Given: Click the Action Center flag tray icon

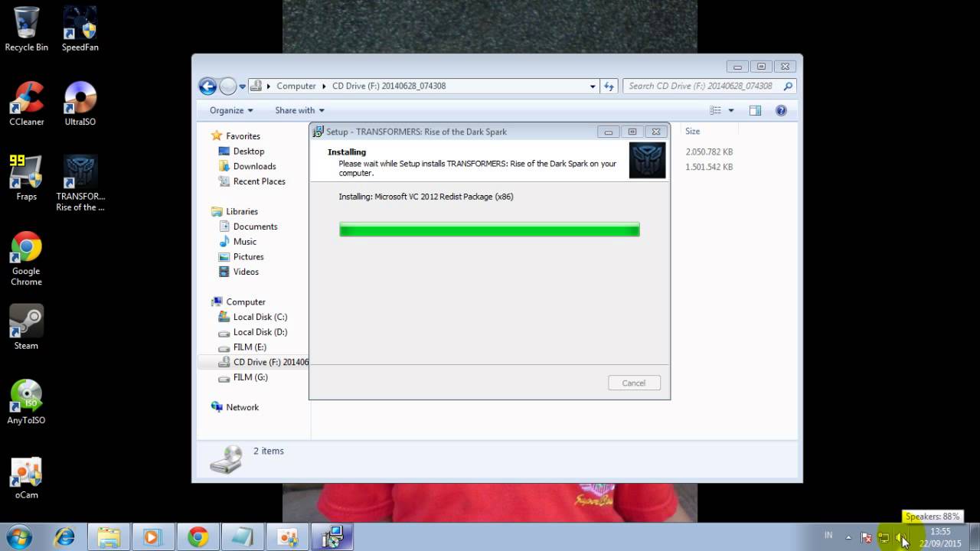Looking at the screenshot, I should coord(867,537).
